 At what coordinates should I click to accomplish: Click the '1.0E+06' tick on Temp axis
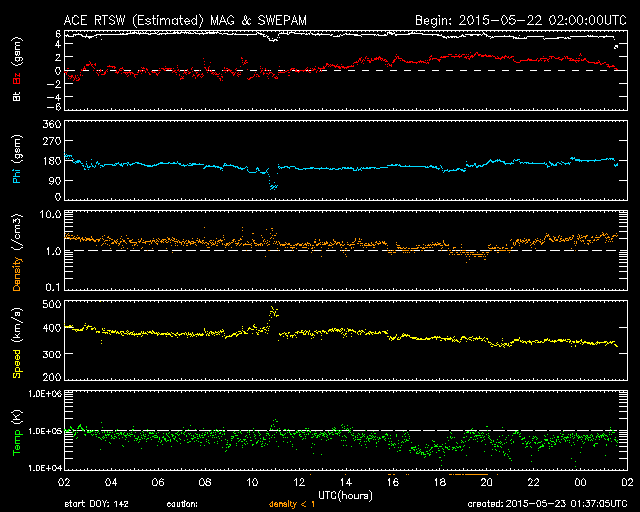(45, 394)
